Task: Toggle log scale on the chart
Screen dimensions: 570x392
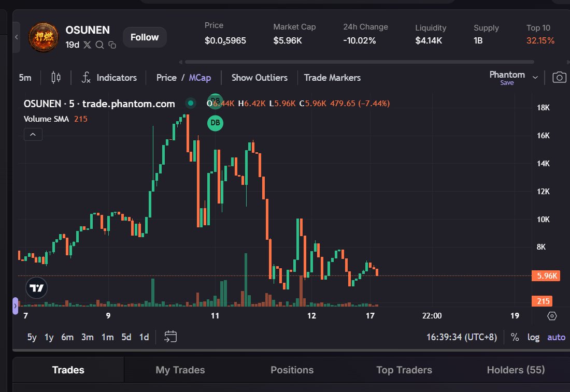Action: click(533, 337)
